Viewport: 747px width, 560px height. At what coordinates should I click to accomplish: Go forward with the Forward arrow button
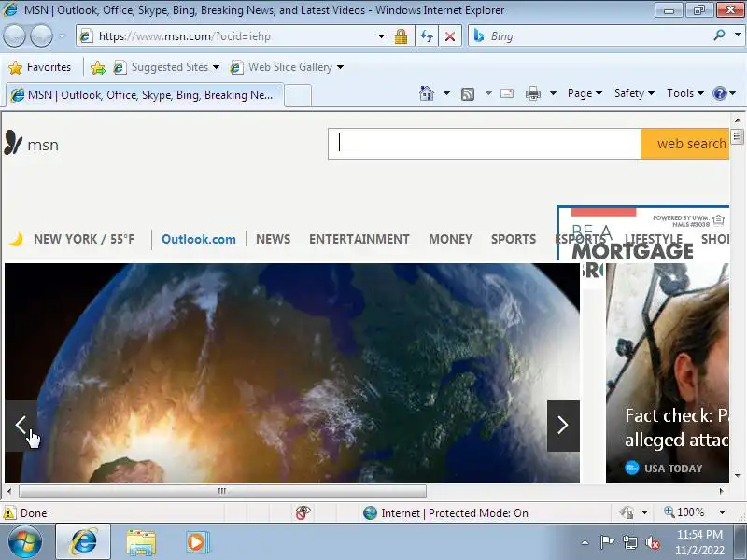(x=41, y=35)
